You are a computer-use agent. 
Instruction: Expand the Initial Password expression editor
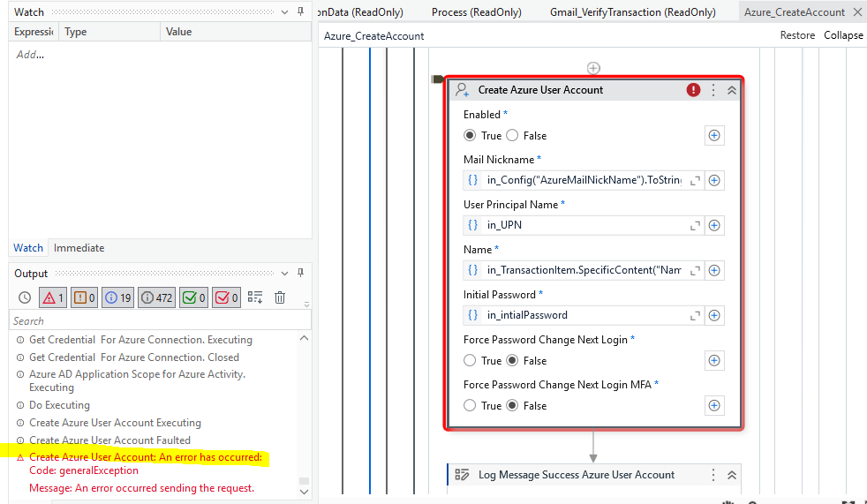(695, 316)
